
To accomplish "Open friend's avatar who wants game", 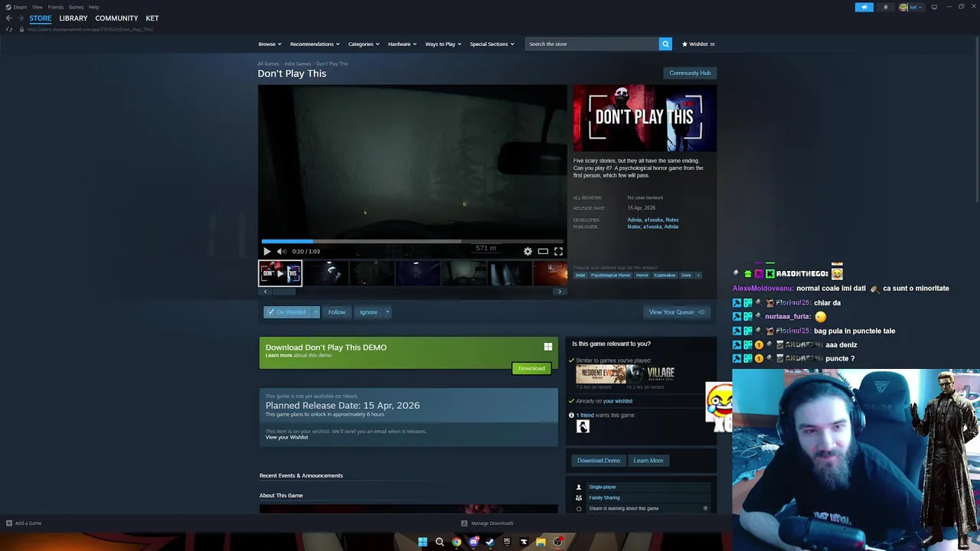I will [x=583, y=426].
